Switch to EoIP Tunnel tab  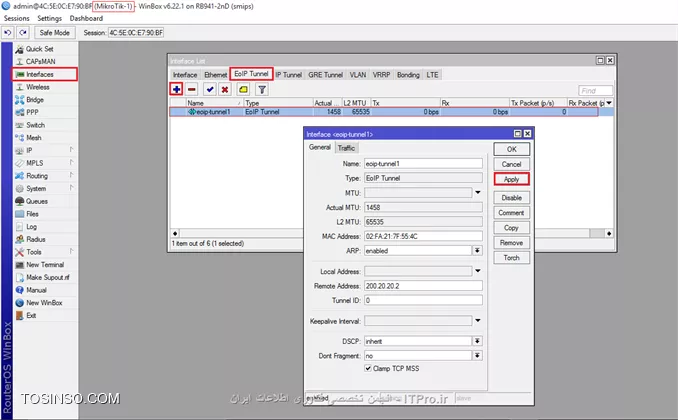pyautogui.click(x=251, y=74)
